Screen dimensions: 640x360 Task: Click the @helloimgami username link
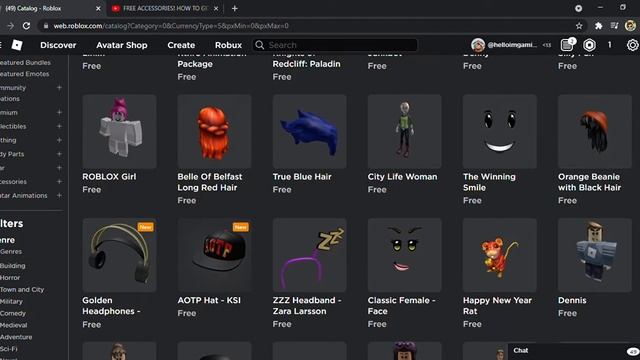[512, 45]
